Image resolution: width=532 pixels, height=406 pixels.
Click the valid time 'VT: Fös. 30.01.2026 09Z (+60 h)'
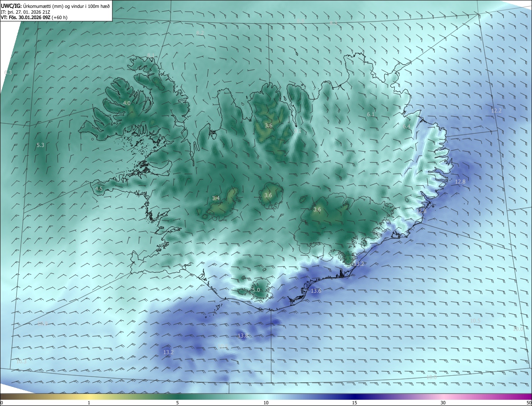(34, 17)
